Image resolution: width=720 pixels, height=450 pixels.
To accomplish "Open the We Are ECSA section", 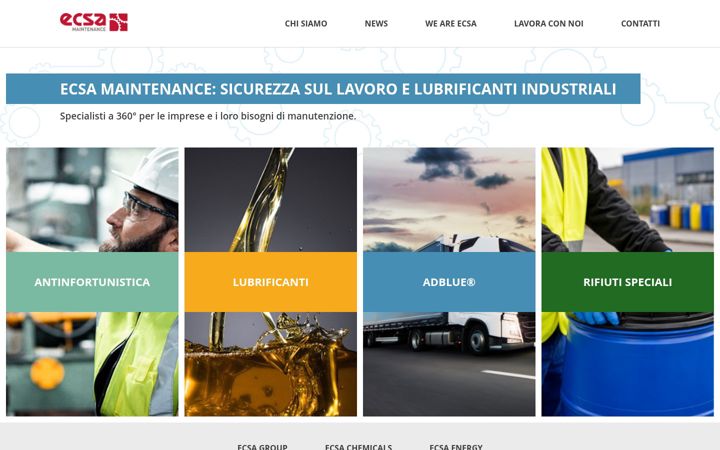I will point(451,23).
